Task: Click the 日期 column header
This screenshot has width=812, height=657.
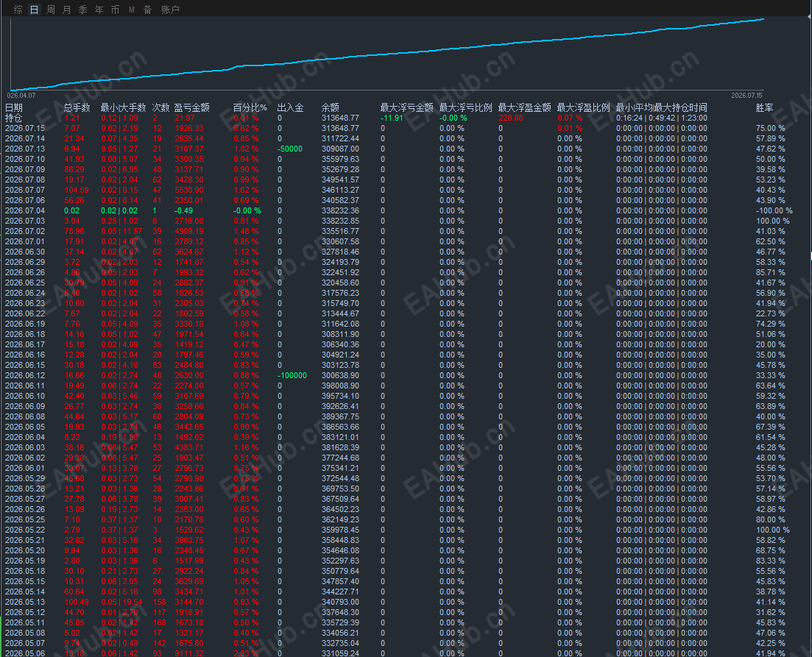Action: pos(14,107)
